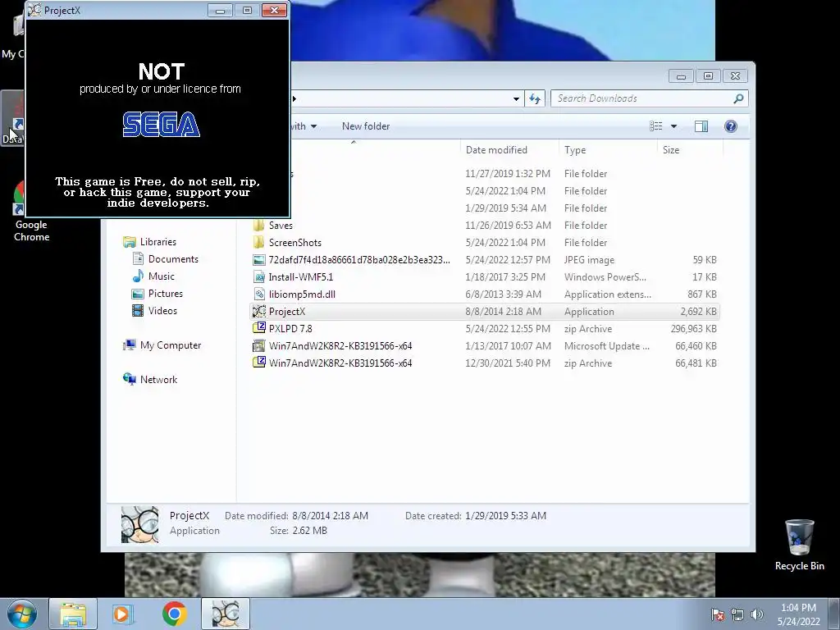This screenshot has width=840, height=630.
Task: Expand the address bar history dropdown
Action: tap(516, 98)
